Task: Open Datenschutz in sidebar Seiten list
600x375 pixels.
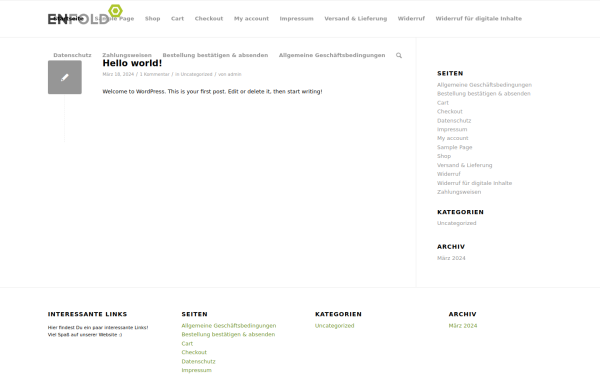Action: coord(454,121)
